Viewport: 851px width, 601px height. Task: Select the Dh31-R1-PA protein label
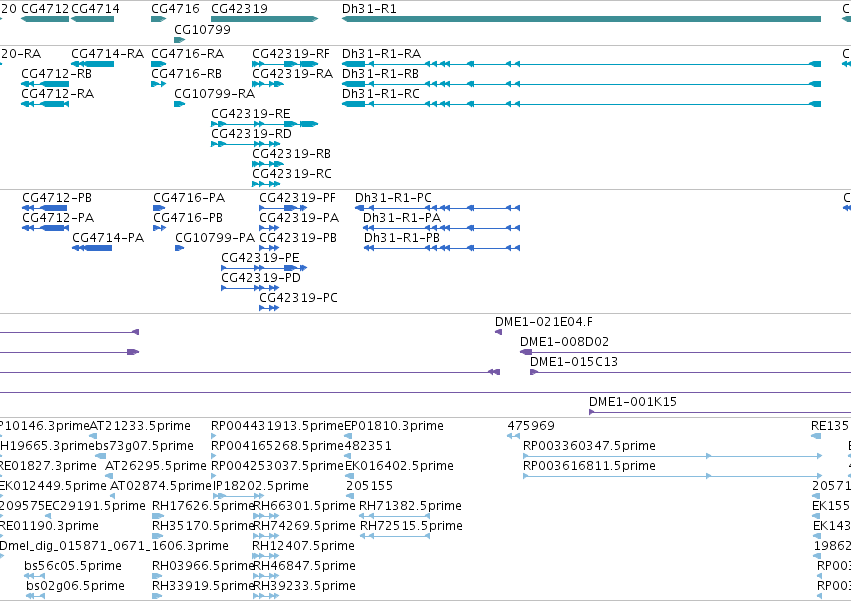[402, 218]
